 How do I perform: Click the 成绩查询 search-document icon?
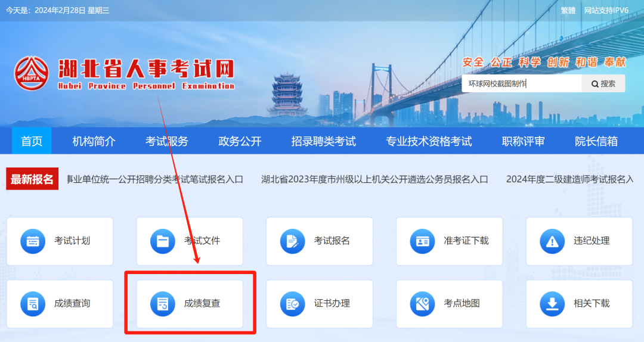(x=33, y=304)
